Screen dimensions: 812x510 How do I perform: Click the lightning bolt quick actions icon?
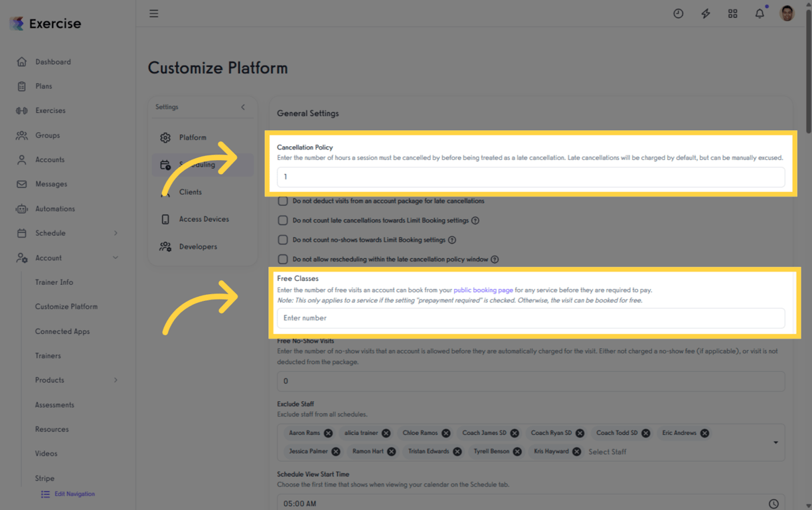pyautogui.click(x=705, y=13)
